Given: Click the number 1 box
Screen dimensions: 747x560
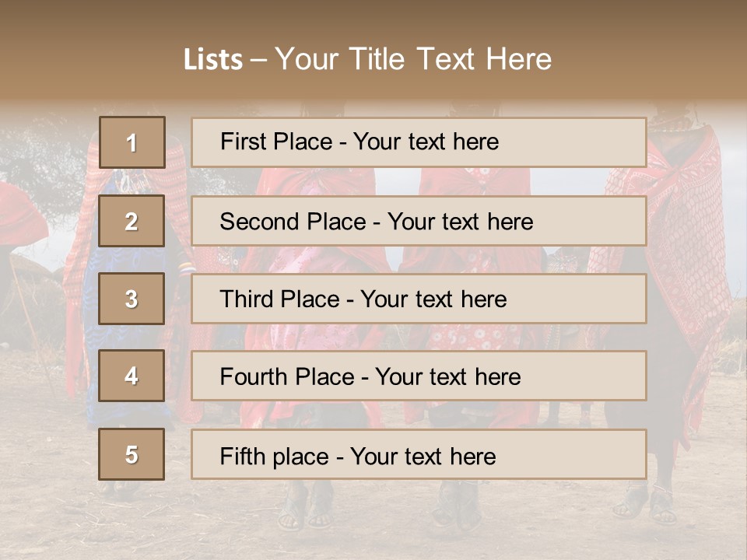Looking at the screenshot, I should [x=132, y=142].
